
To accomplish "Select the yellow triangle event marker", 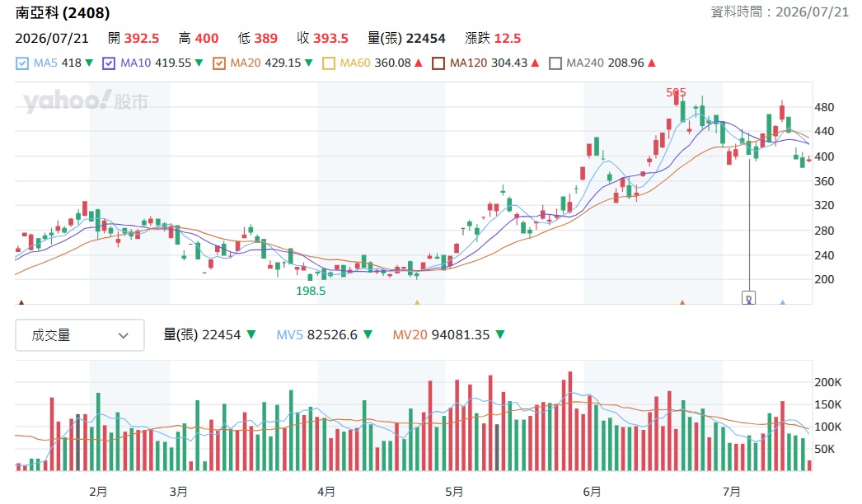I will (x=417, y=301).
